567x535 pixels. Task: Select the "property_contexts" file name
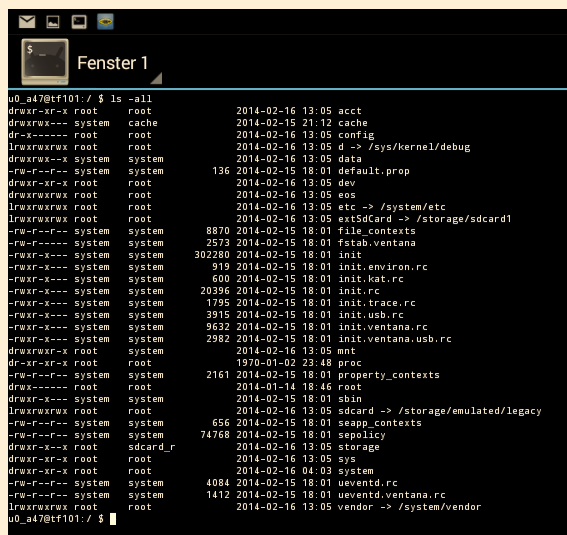[389, 375]
